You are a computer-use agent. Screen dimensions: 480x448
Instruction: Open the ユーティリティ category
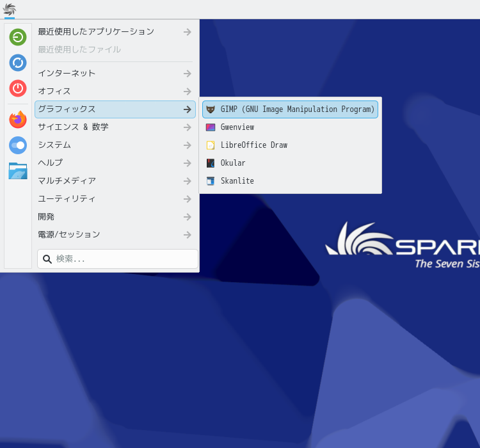[115, 199]
